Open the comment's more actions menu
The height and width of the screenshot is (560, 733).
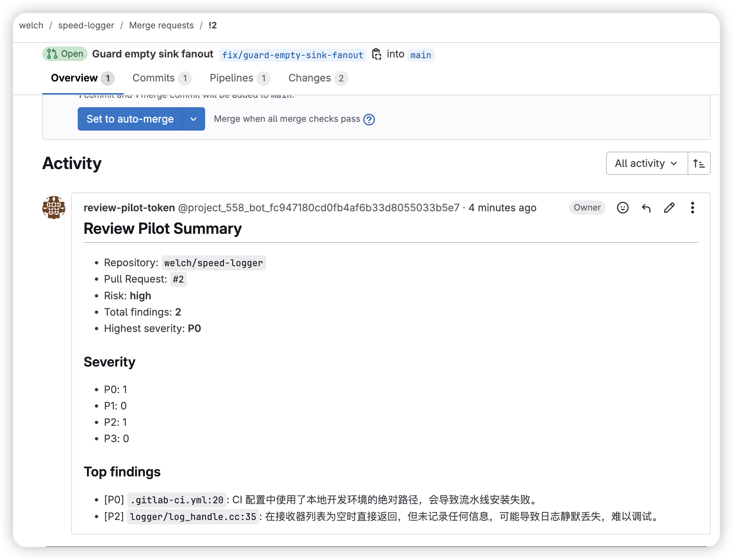pos(693,208)
